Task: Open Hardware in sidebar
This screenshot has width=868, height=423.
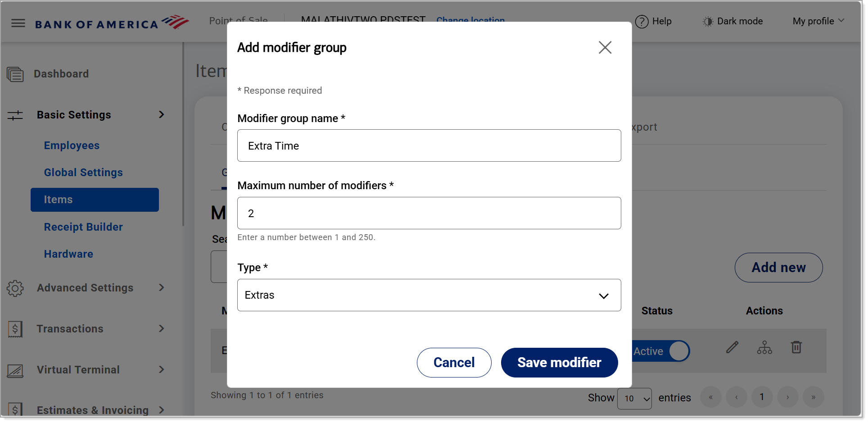Action: click(x=68, y=254)
